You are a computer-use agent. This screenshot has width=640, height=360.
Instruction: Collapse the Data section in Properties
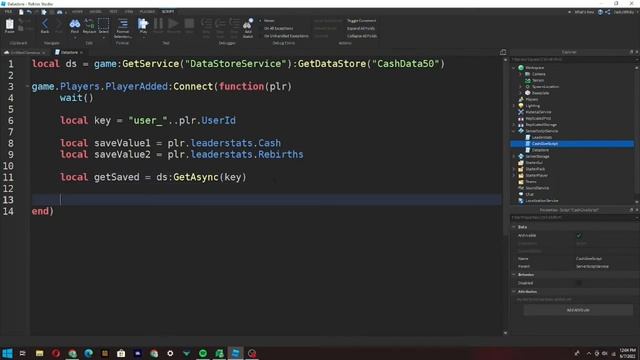click(514, 227)
